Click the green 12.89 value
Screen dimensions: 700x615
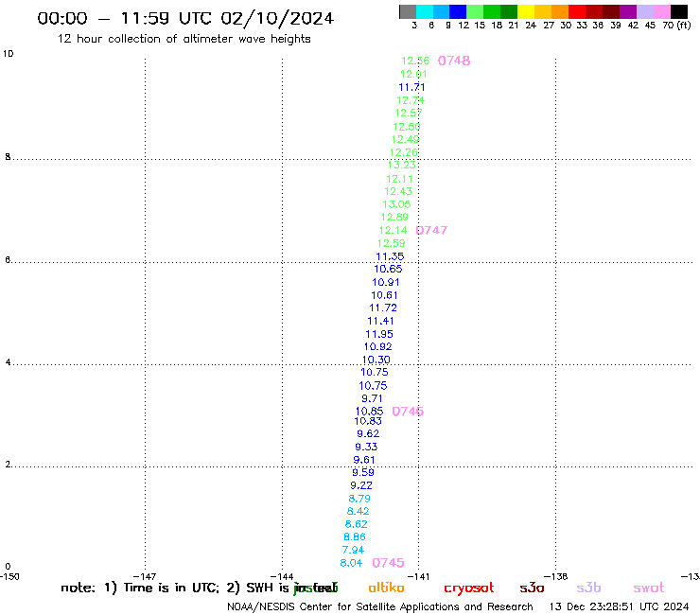pyautogui.click(x=394, y=217)
